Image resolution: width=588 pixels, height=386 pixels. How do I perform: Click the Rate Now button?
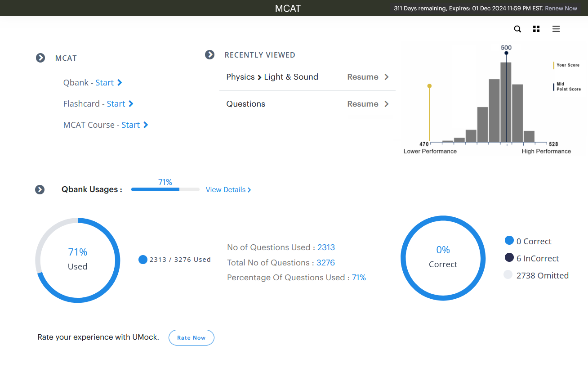[192, 337]
